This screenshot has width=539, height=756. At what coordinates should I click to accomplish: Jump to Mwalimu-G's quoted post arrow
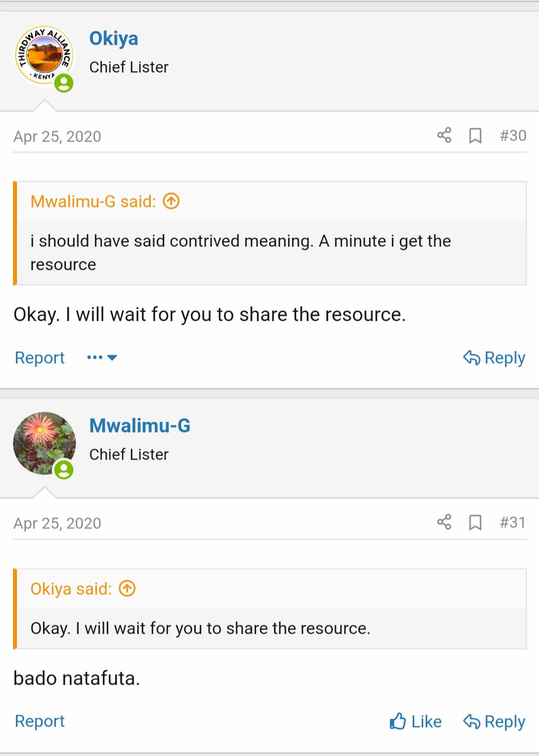171,201
